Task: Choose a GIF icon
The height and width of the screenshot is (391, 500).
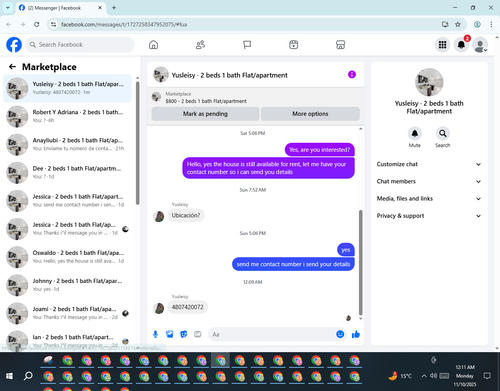Action: click(198, 334)
